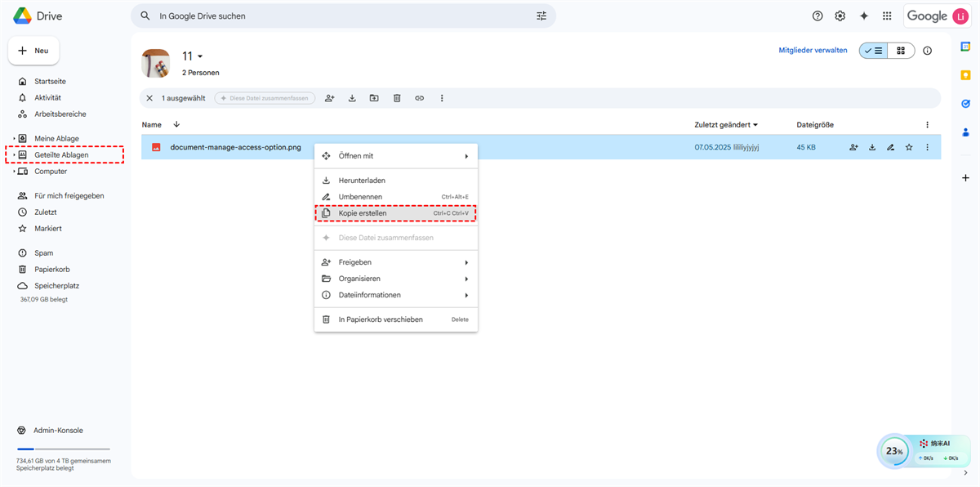This screenshot has height=487, width=980.
Task: Choose Kopie erstellen in context menu
Action: click(396, 213)
